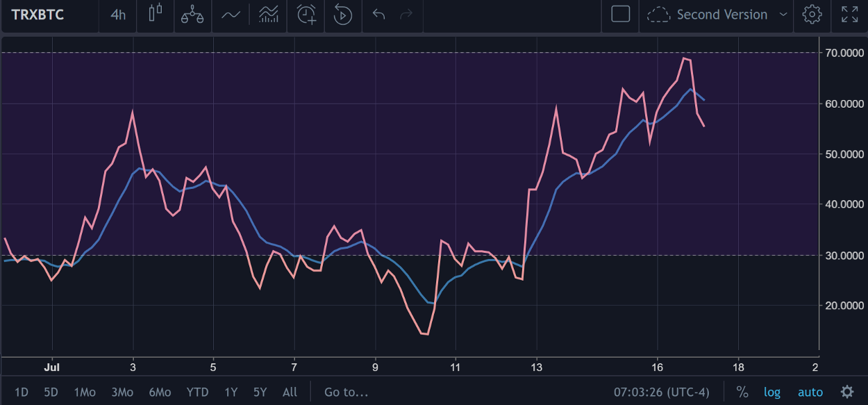Toggle log scale

[x=772, y=392]
